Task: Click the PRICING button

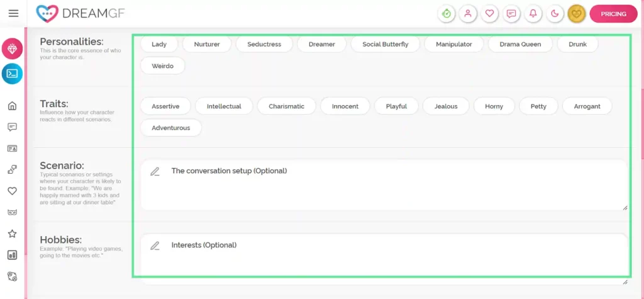Action: point(613,13)
